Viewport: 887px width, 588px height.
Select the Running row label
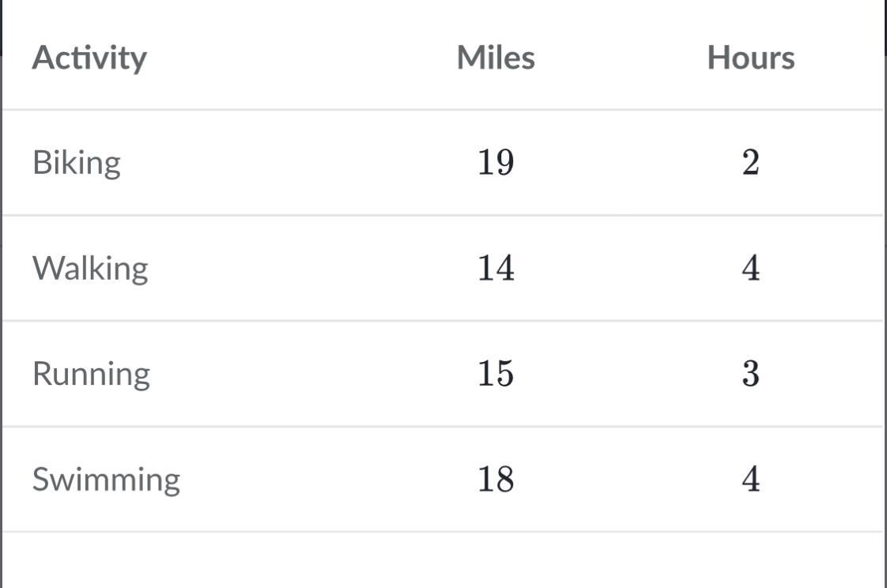(91, 373)
